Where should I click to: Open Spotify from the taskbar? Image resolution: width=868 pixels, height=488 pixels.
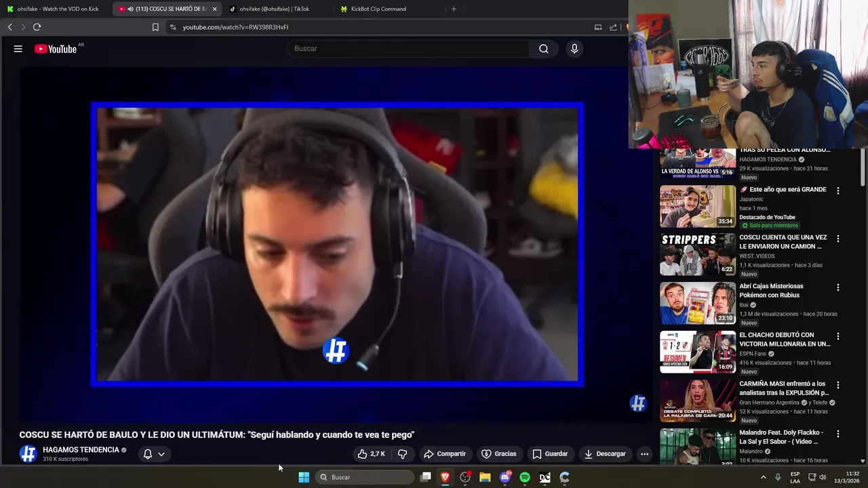[x=525, y=477]
